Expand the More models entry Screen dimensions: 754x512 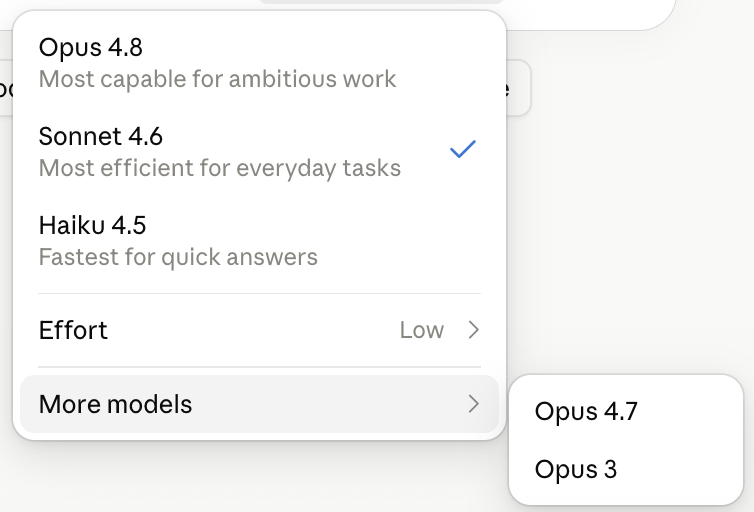[259, 404]
